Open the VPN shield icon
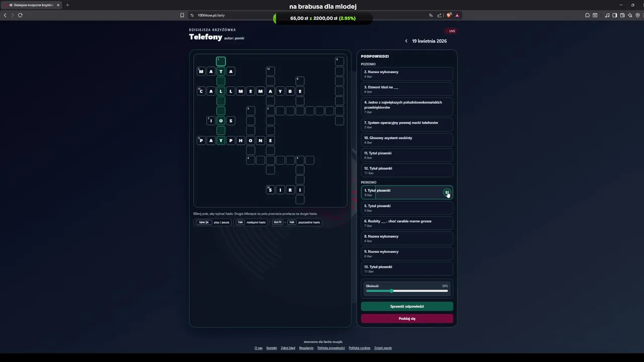This screenshot has width=644, height=362. [637, 15]
